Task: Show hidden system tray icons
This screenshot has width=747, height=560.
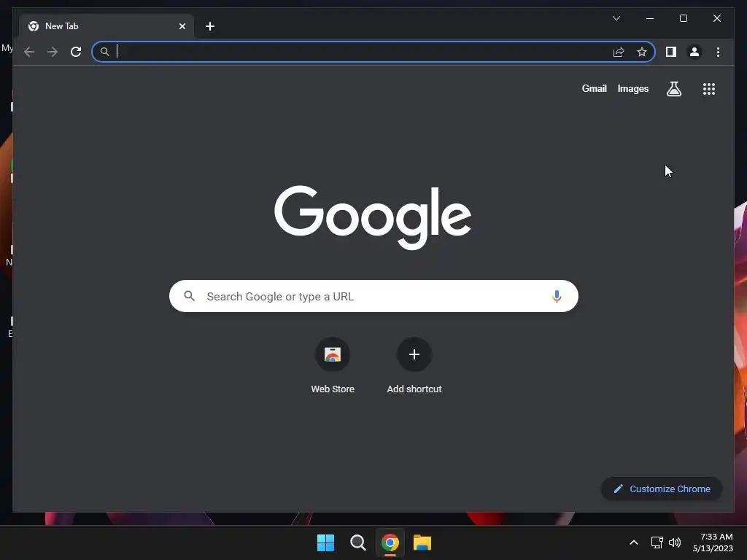Action: click(x=634, y=542)
